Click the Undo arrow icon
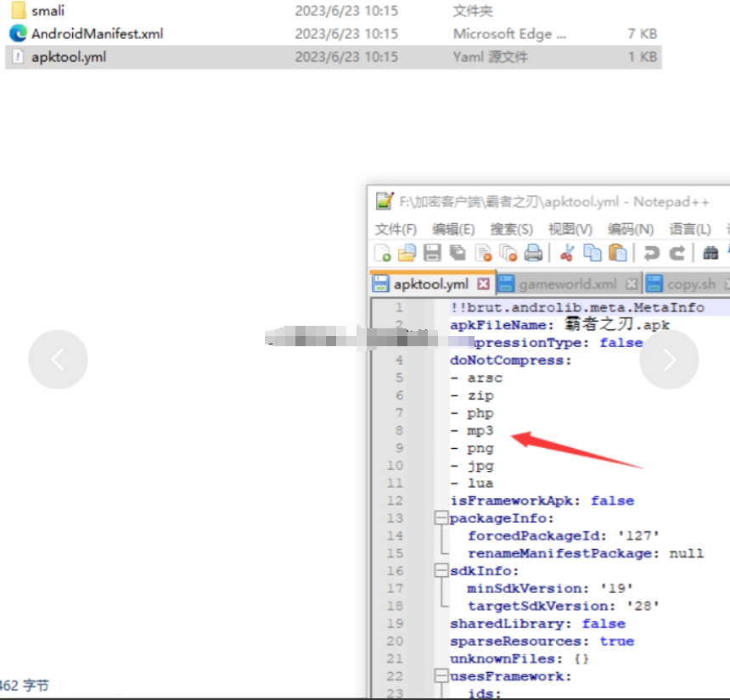Viewport: 730px width, 700px height. 651,253
